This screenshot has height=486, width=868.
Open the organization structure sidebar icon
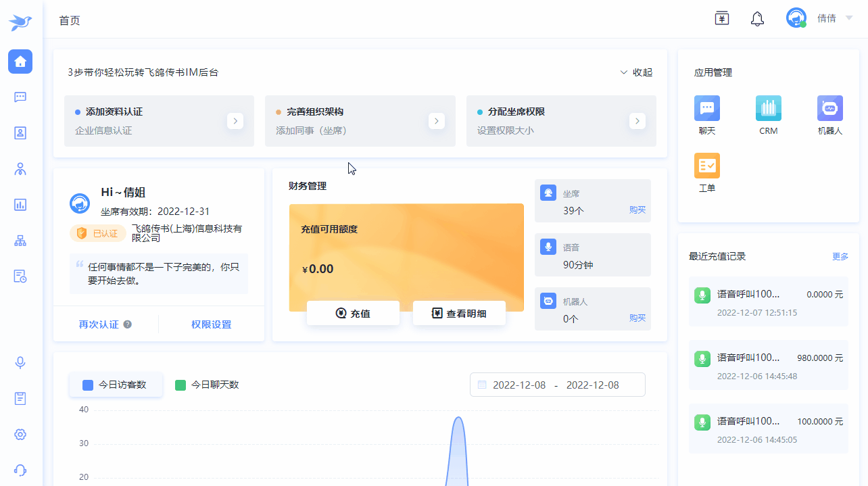tap(20, 241)
